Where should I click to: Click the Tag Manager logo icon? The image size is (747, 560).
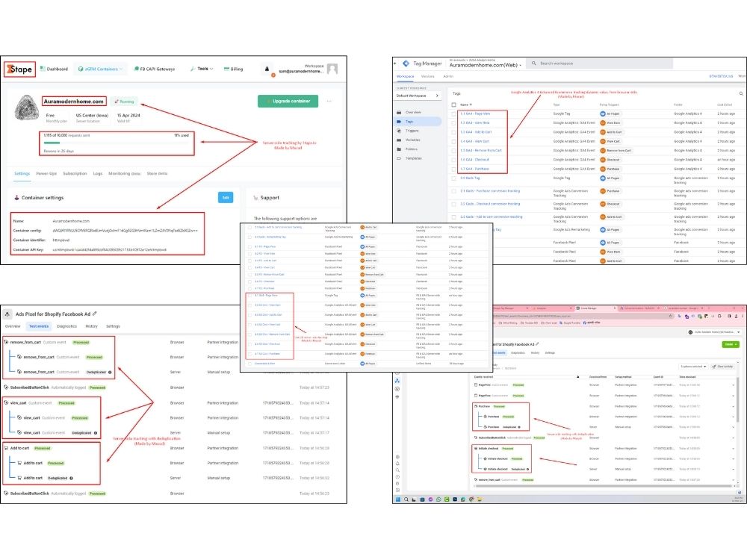(x=406, y=63)
